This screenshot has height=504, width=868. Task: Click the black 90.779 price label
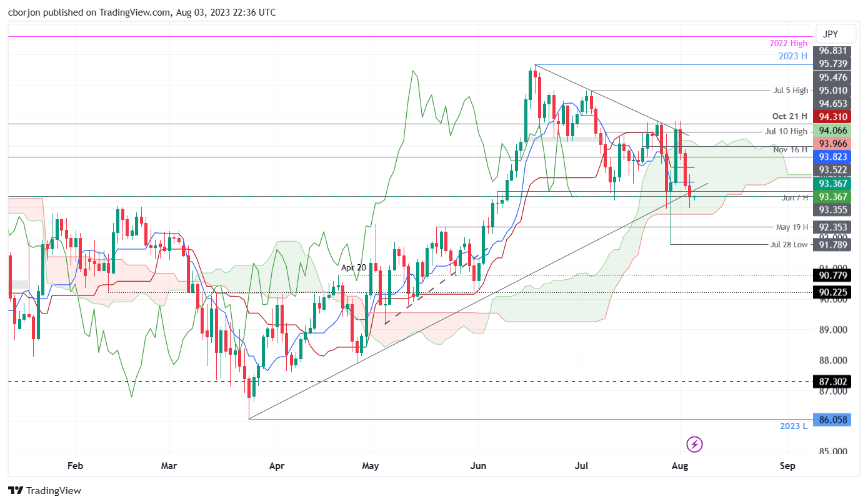(832, 275)
